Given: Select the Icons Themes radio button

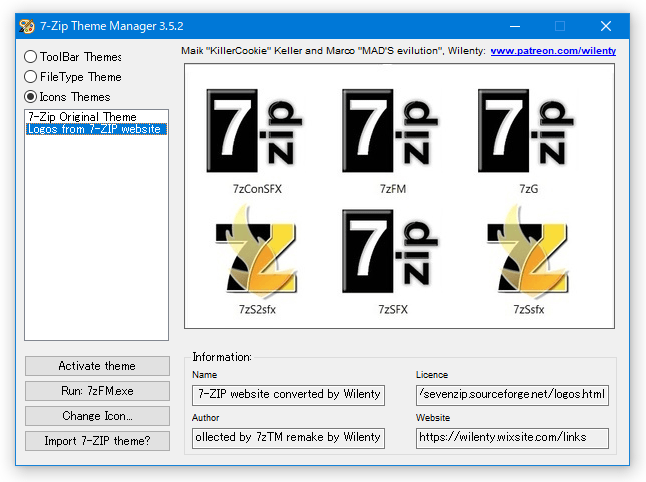Looking at the screenshot, I should coord(30,97).
